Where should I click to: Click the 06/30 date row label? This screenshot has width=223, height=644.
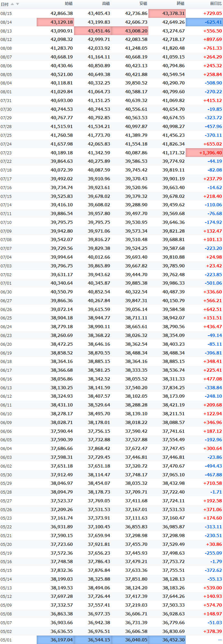point(6,292)
